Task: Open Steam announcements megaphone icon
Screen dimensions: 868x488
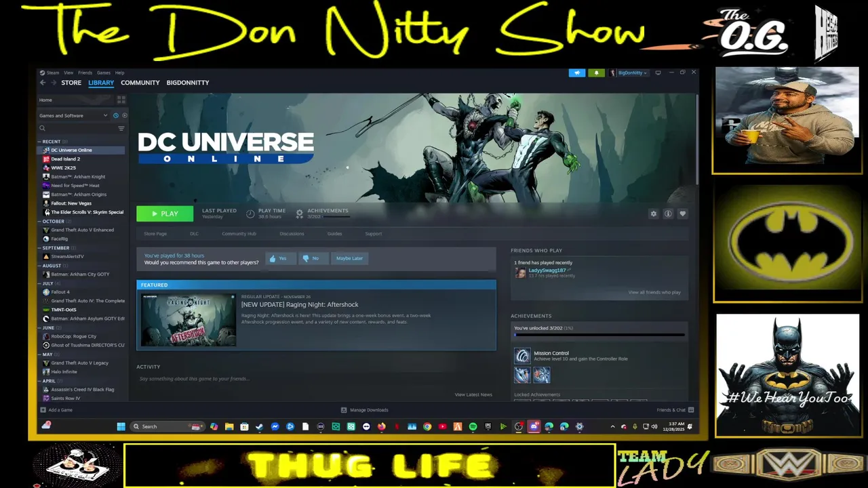Action: coord(576,73)
